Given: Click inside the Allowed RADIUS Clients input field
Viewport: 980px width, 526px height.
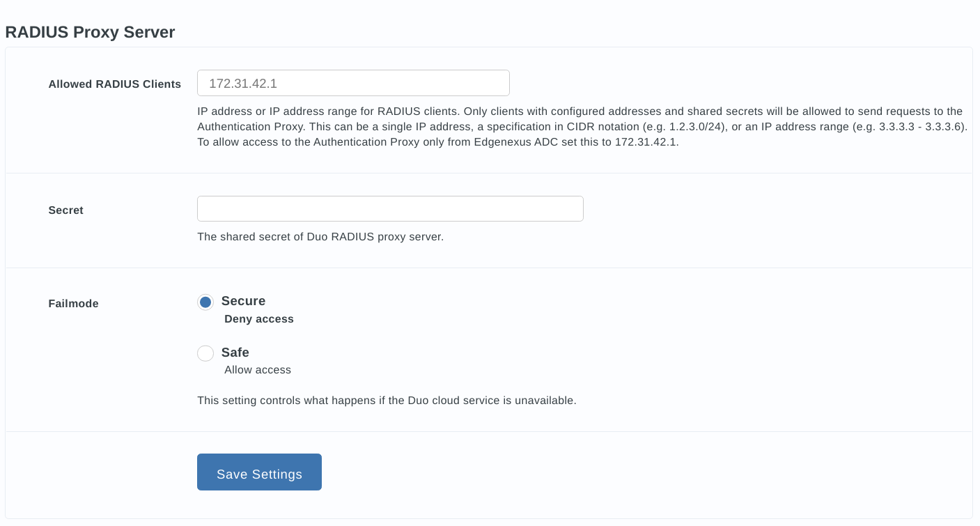Looking at the screenshot, I should pyautogui.click(x=353, y=83).
